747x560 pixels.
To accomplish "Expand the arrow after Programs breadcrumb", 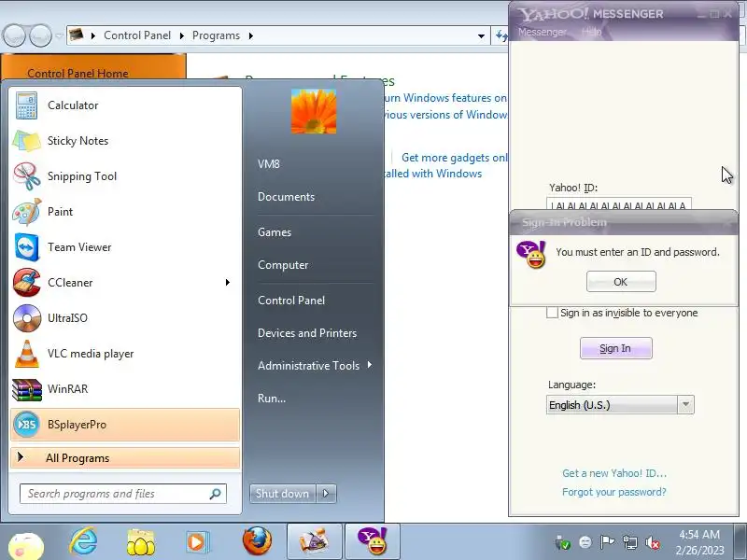I will pyautogui.click(x=251, y=35).
